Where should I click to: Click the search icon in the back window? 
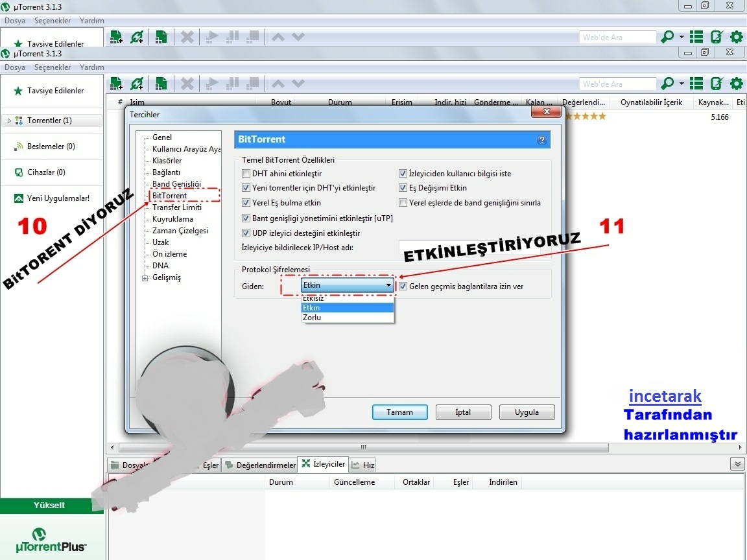point(667,37)
